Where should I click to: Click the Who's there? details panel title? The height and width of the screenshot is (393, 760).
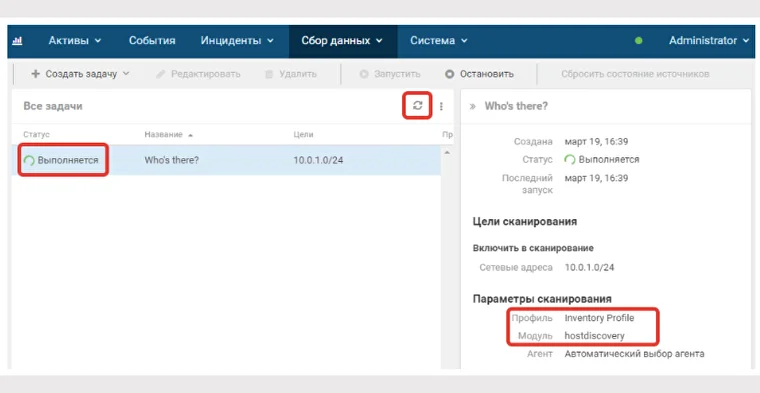516,106
